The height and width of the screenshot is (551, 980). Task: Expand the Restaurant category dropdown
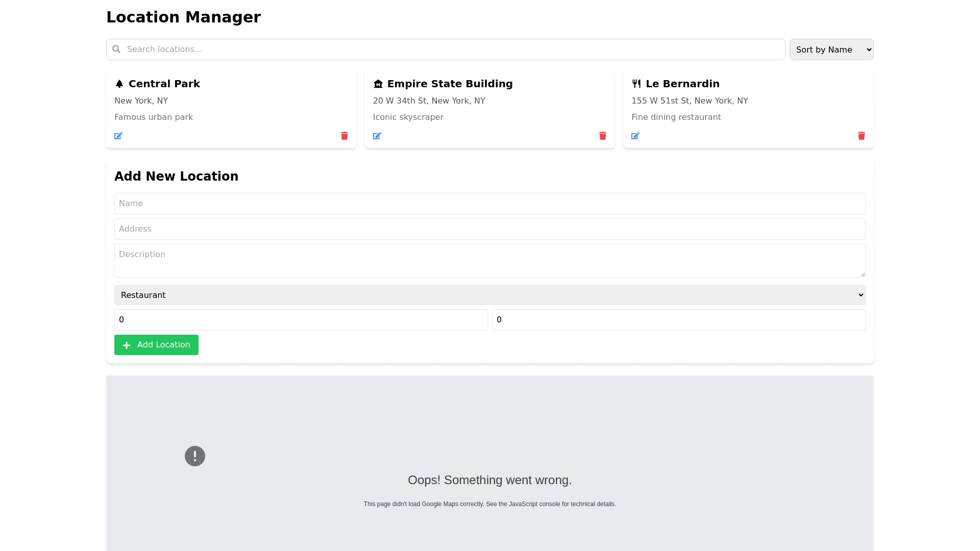490,295
